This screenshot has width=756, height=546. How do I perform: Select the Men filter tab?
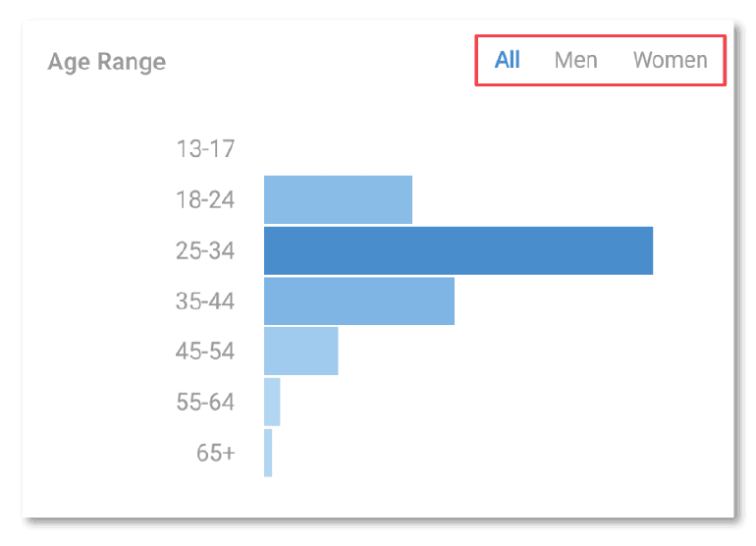(575, 60)
